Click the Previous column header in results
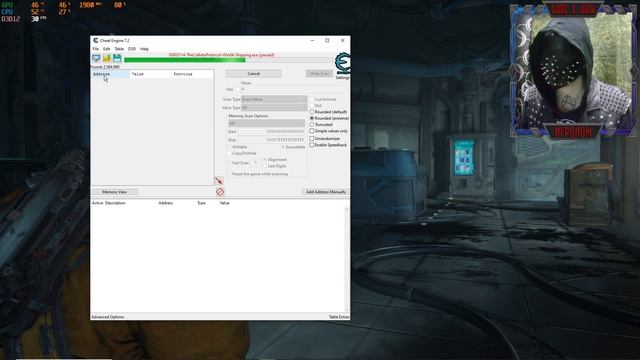Screen dimensions: 640x360 tap(192, 74)
